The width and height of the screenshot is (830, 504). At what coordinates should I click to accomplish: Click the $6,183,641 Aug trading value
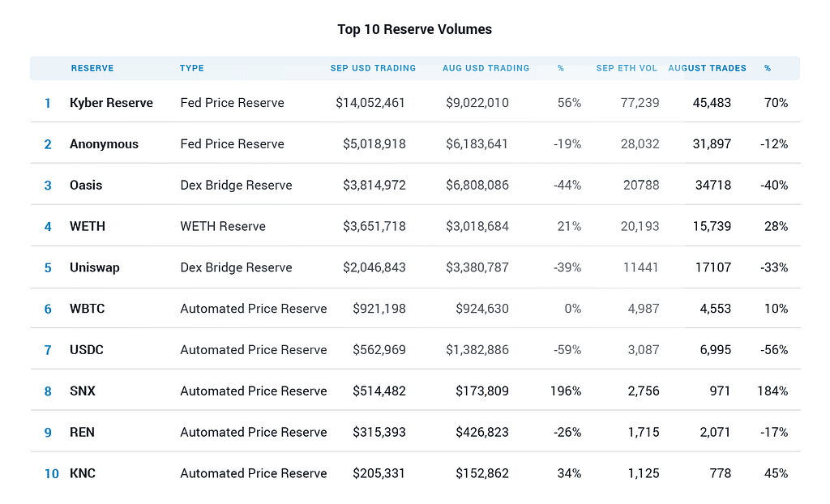(477, 144)
